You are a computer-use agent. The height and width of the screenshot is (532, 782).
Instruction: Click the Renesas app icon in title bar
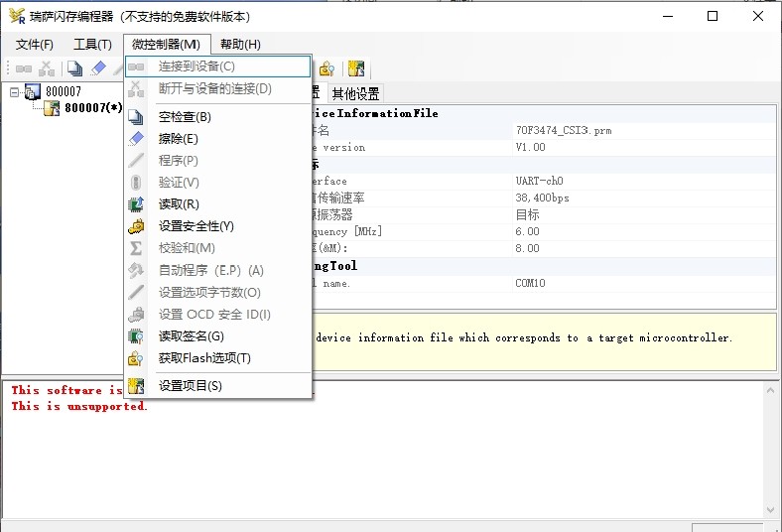[x=17, y=16]
